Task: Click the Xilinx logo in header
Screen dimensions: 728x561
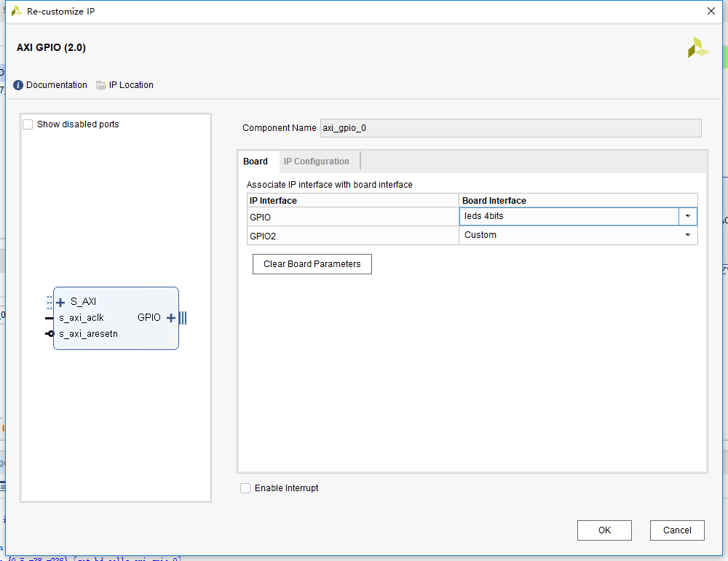Action: (697, 47)
